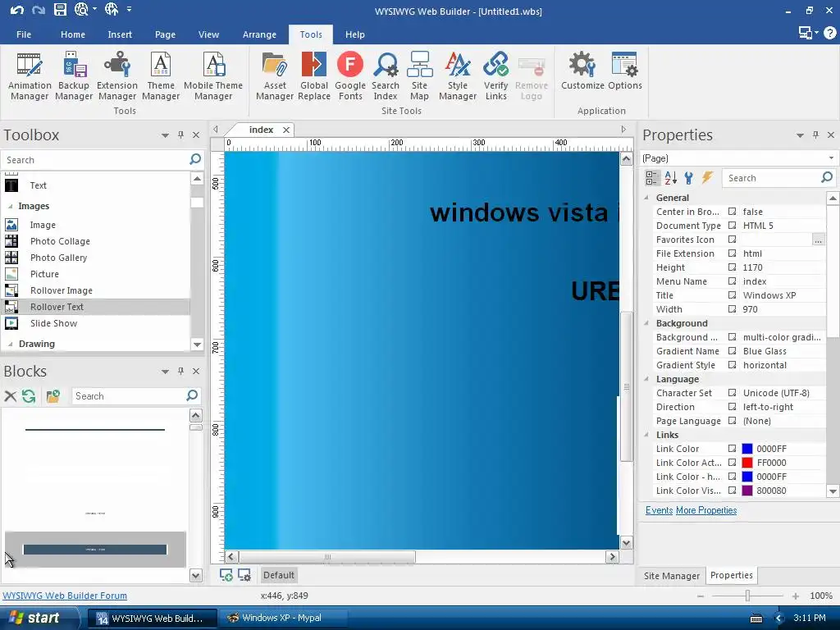This screenshot has width=840, height=630.
Task: Open the Mobile Theme Manager
Action: 213,76
